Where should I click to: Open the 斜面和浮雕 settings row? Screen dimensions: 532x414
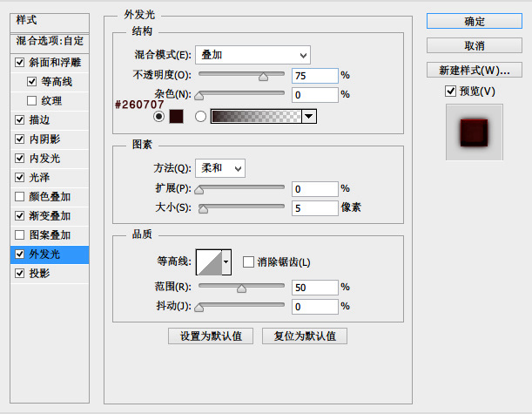pos(50,63)
